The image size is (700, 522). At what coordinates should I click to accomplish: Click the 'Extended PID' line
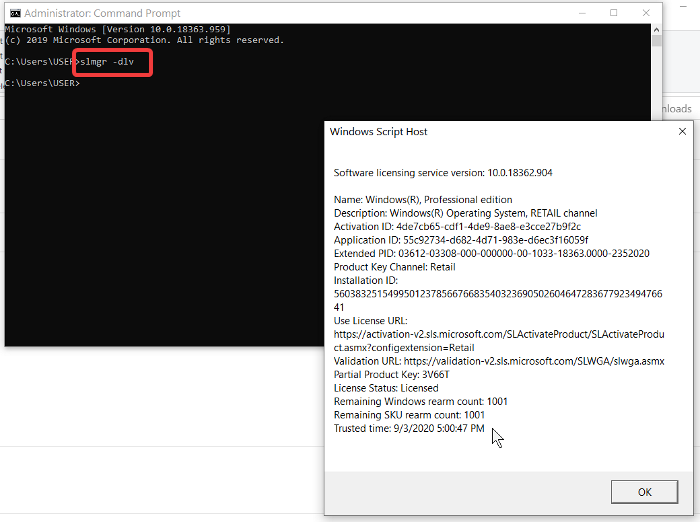492,254
